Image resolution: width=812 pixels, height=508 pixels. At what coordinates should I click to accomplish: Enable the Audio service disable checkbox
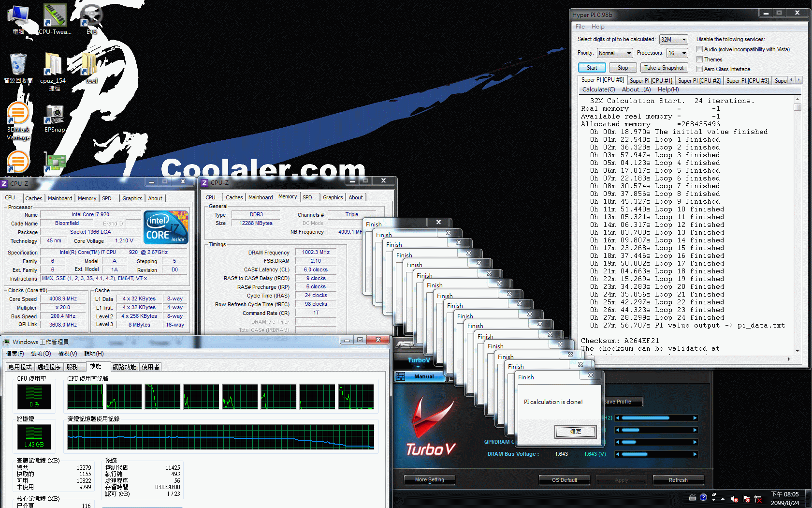[x=699, y=49]
